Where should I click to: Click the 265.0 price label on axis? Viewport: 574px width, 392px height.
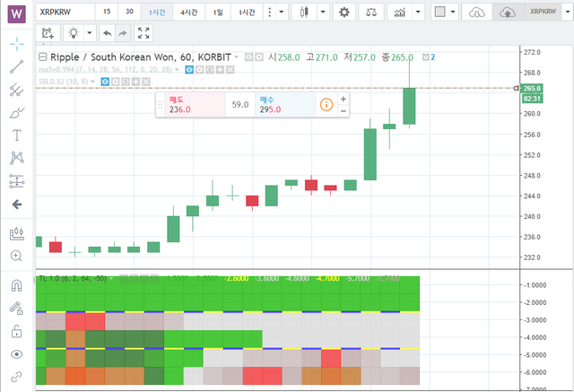pyautogui.click(x=532, y=88)
